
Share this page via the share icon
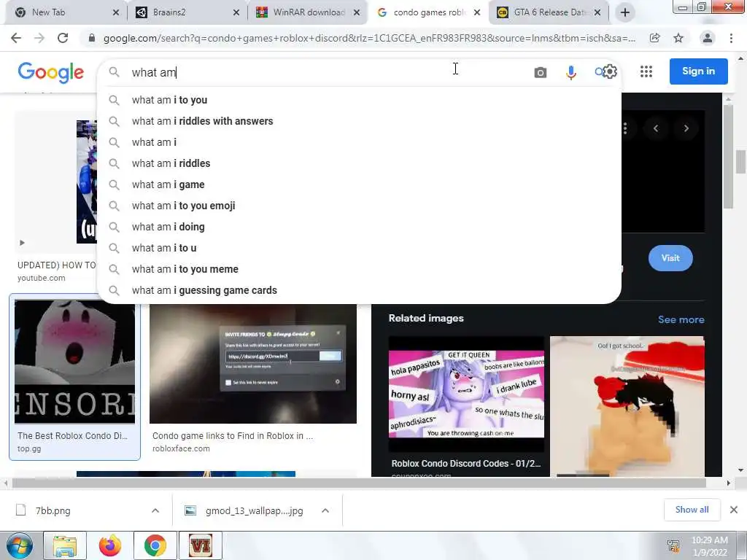point(654,38)
